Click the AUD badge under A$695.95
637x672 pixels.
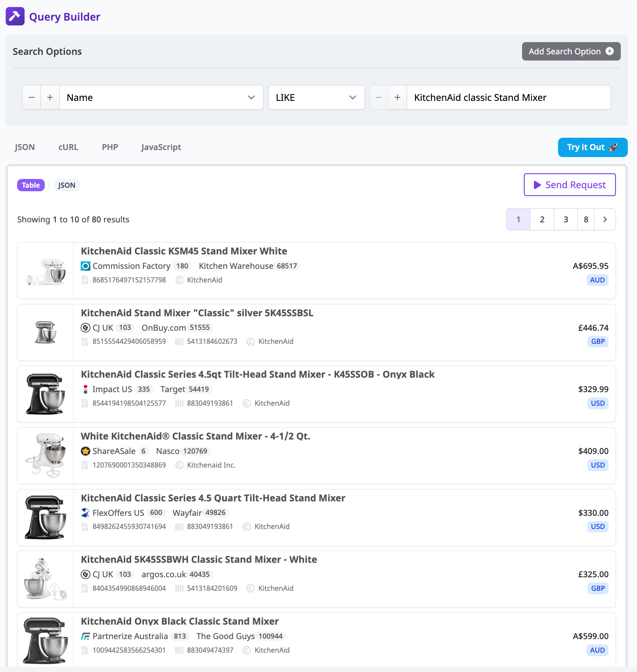pos(598,280)
